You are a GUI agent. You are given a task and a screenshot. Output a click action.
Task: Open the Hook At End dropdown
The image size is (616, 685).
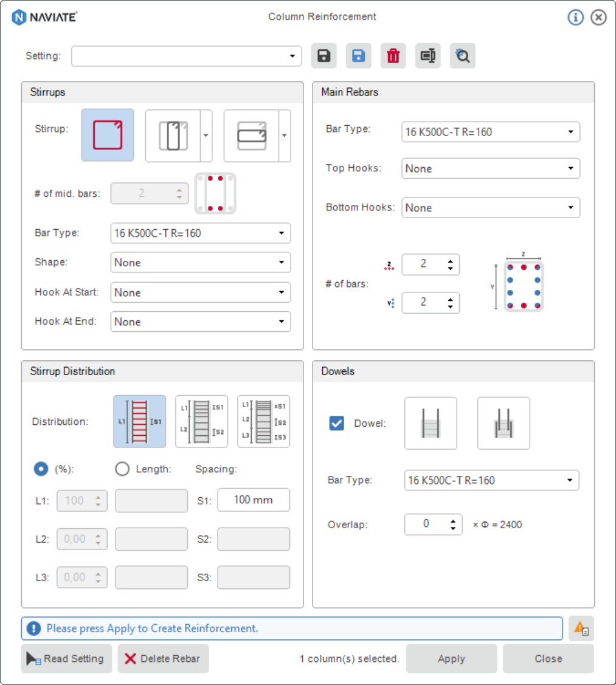[201, 322]
